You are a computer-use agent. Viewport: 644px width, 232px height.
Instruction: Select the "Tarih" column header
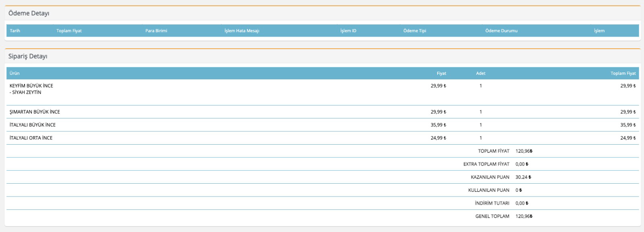tap(15, 31)
